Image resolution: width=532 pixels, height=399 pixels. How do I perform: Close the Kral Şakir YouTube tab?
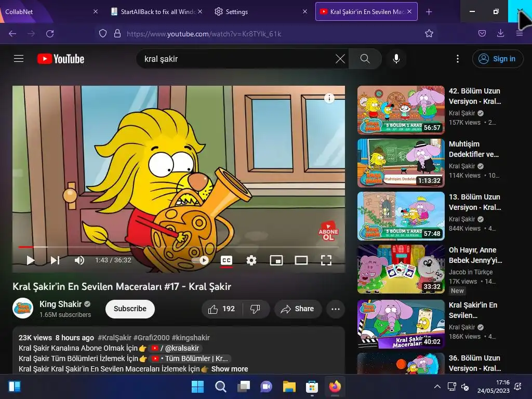pyautogui.click(x=409, y=11)
